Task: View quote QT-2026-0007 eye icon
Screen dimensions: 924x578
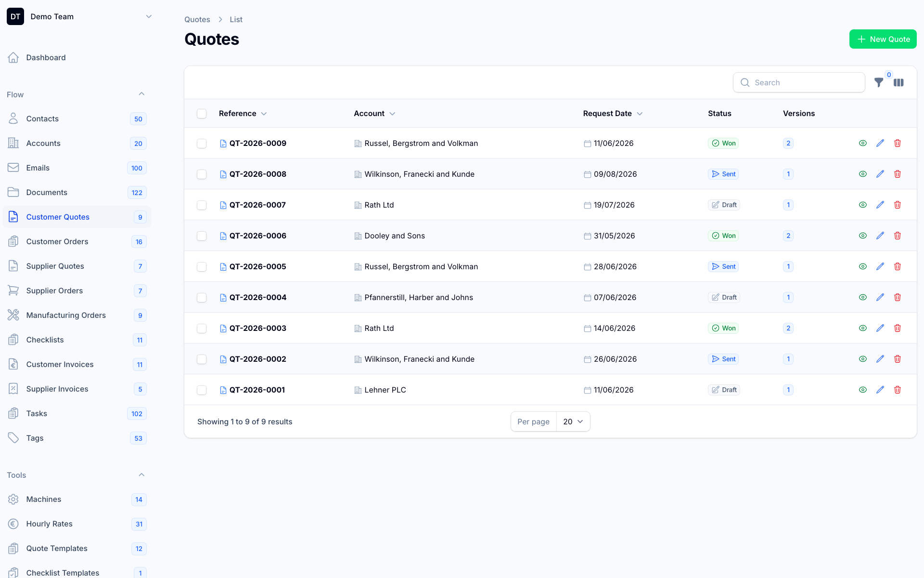Action: click(x=863, y=205)
